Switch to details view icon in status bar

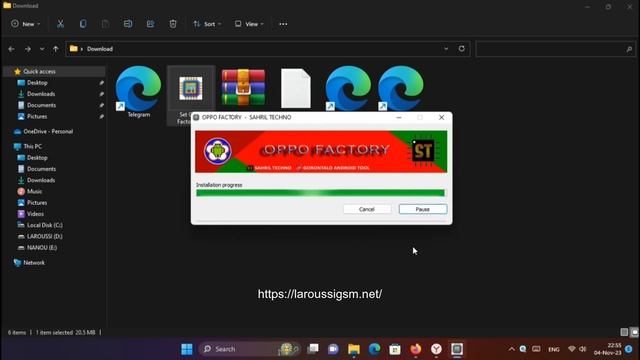(624, 332)
